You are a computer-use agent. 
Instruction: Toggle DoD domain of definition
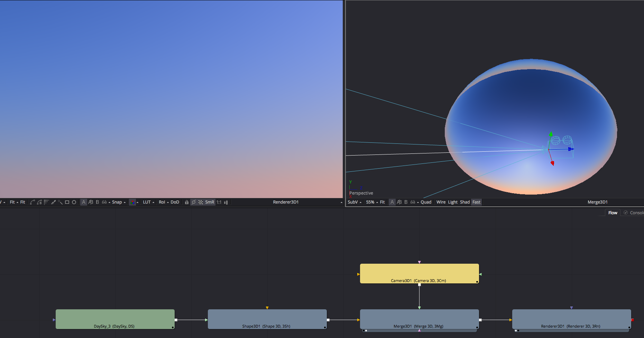click(x=175, y=202)
